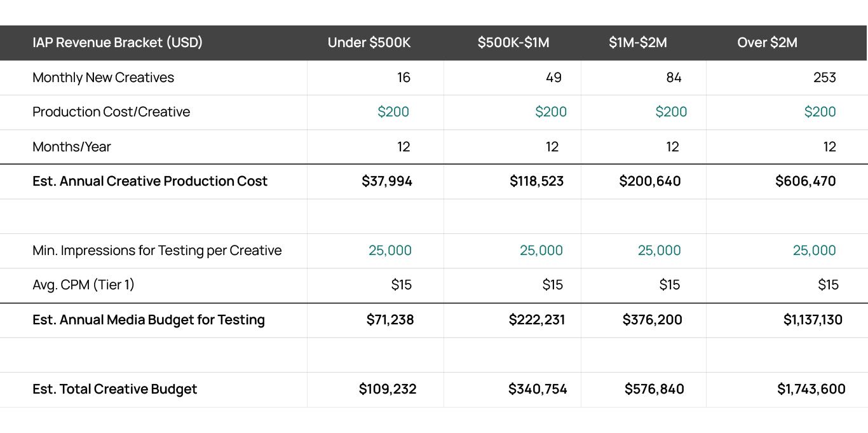The height and width of the screenshot is (433, 868).
Task: Click the 25,000 value in Over $2M column
Action: [814, 251]
